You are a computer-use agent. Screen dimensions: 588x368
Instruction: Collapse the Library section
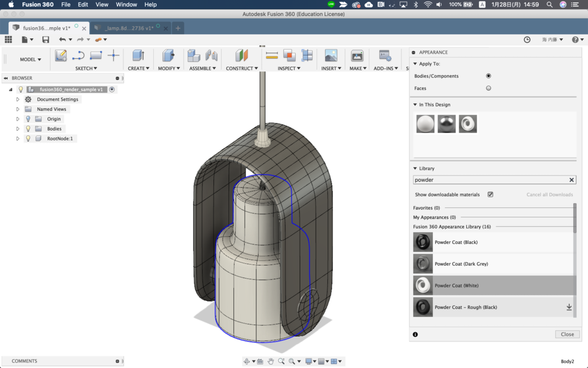tap(415, 168)
